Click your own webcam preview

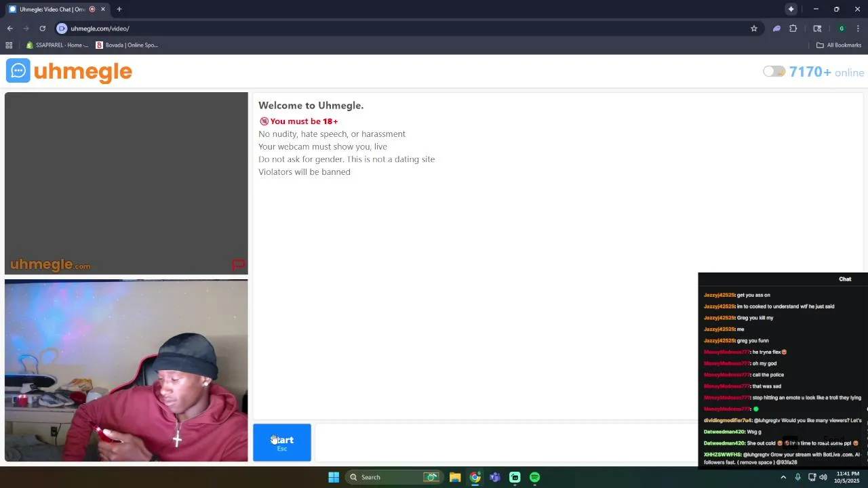(126, 371)
